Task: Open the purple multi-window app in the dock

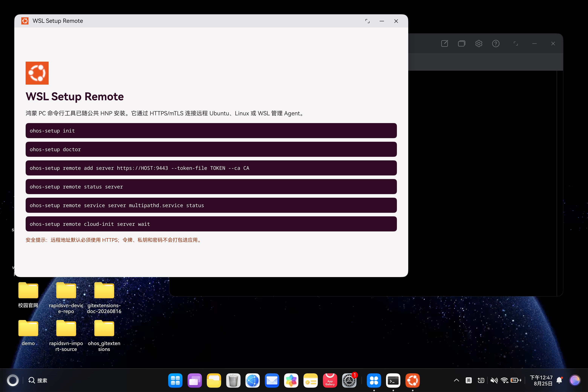Action: 194,381
